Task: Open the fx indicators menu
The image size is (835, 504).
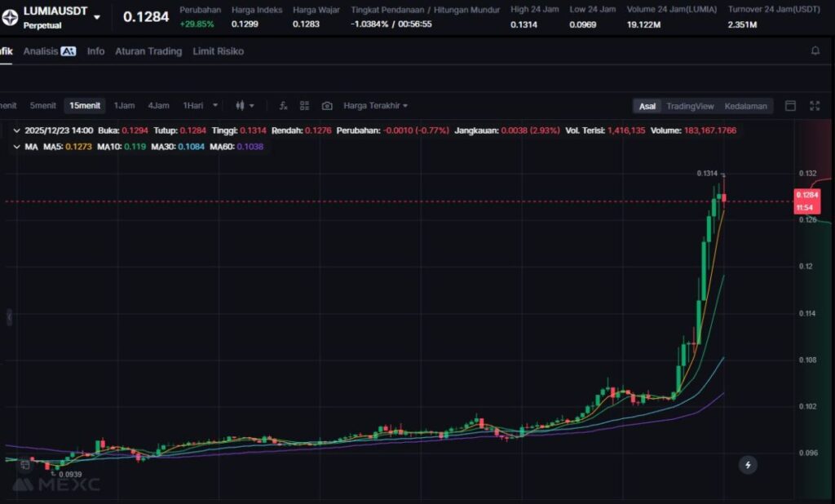Action: coord(283,106)
